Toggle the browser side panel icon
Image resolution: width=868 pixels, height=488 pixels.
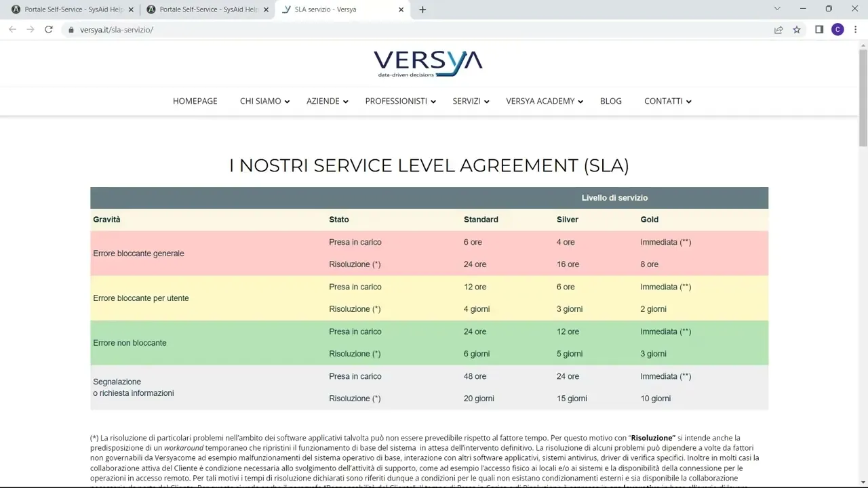(819, 30)
